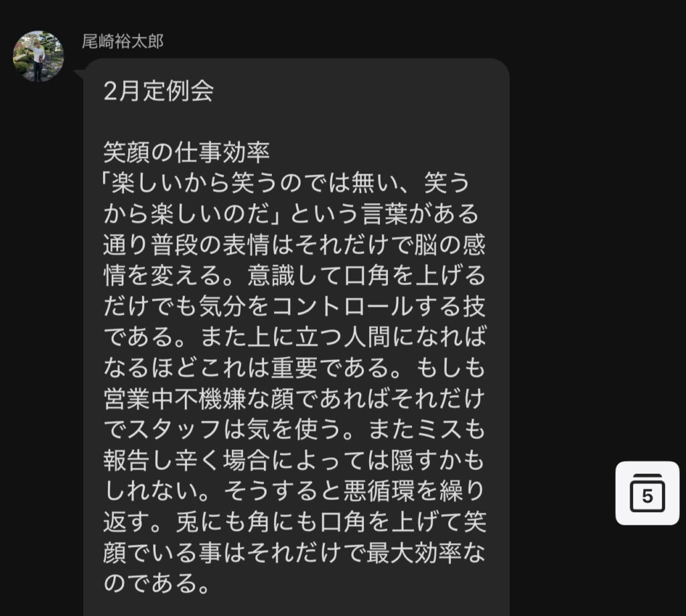Tap the line beginning から楽しいのだ」という言葉

pyautogui.click(x=291, y=214)
